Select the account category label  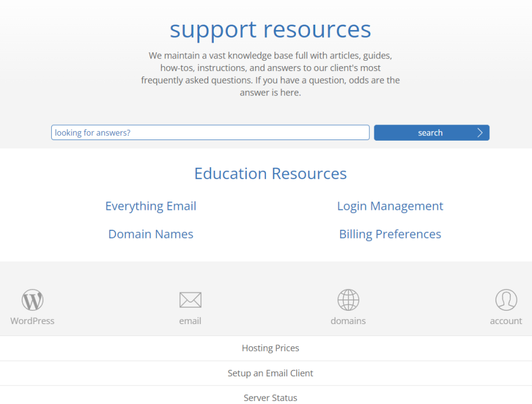point(506,321)
